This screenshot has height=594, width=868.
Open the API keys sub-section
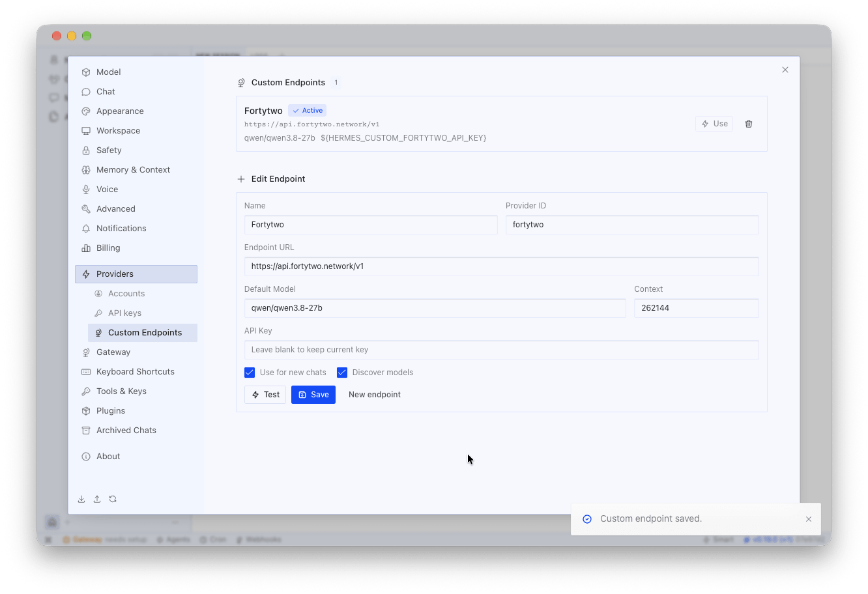[143, 313]
